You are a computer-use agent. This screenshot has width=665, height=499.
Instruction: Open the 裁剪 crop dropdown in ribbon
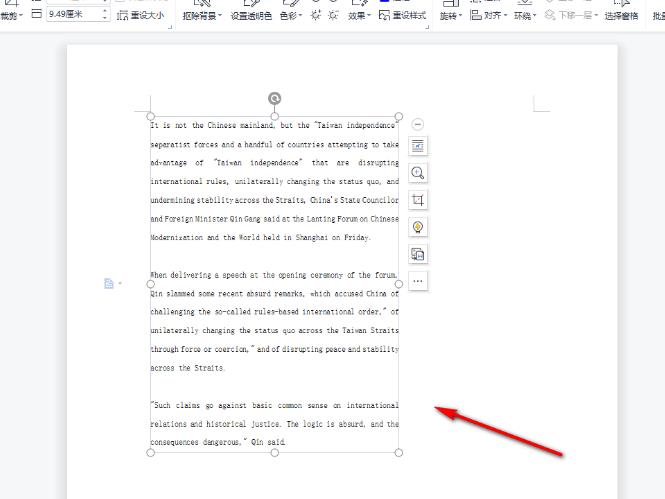pos(11,16)
